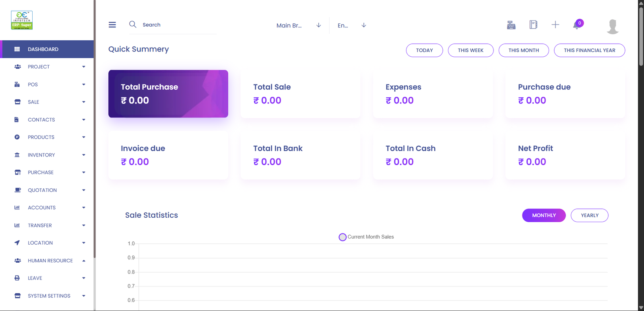
Task: Open the Main Branch dropdown
Action: [298, 25]
